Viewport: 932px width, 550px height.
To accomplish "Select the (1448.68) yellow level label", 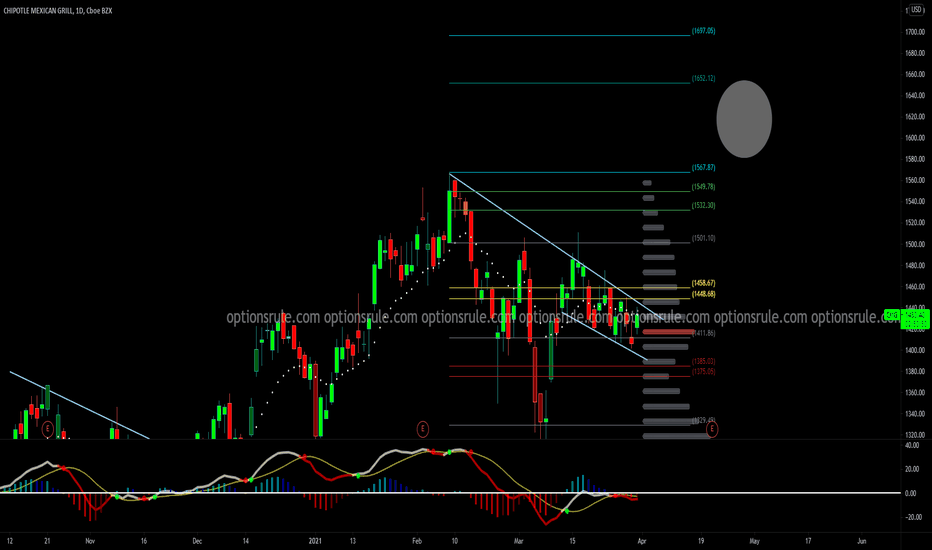I will click(703, 294).
